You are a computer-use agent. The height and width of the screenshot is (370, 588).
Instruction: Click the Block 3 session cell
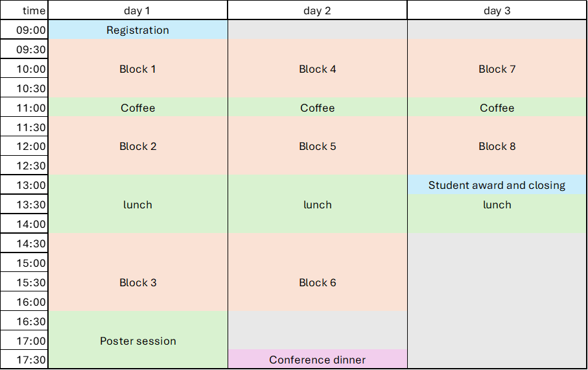138,282
